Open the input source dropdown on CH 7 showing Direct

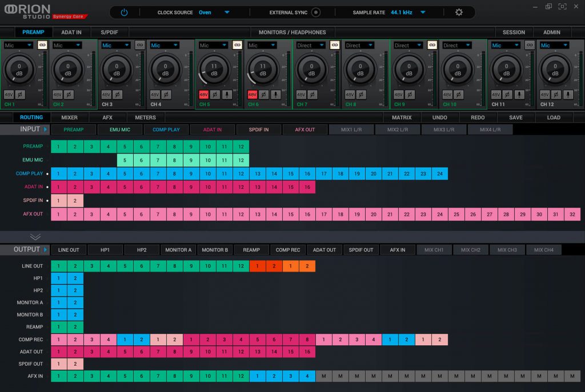[310, 46]
